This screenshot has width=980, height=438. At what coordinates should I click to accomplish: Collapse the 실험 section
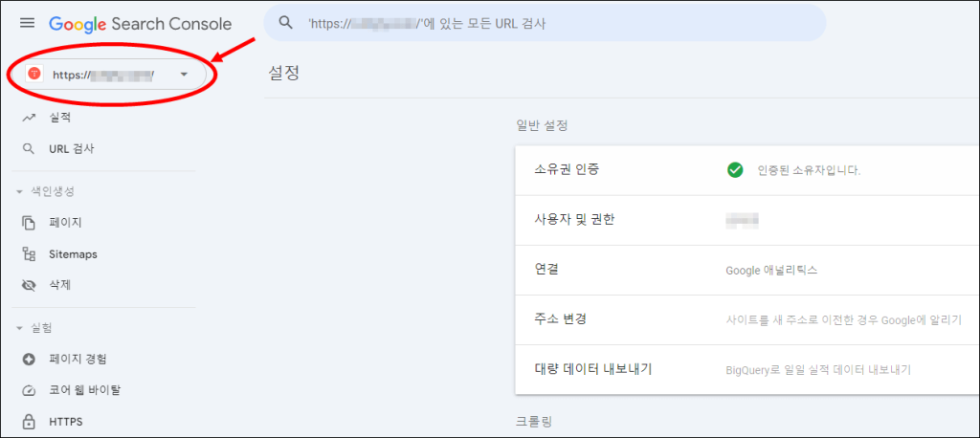click(x=19, y=328)
